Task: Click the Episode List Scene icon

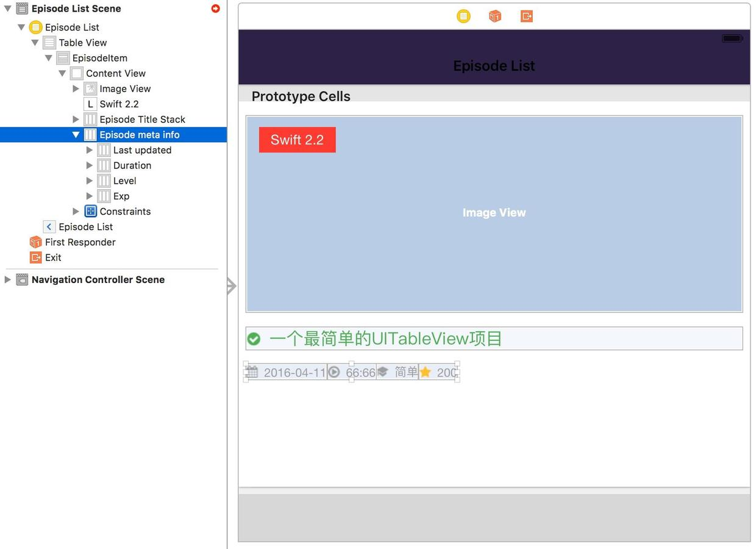Action: (x=22, y=9)
